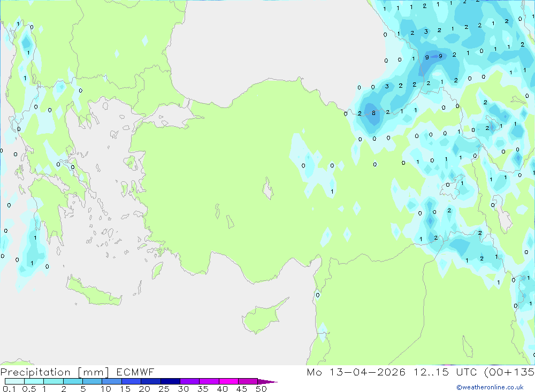Select the 1–2 mm legend color box
535x392 pixels.
(53, 381)
